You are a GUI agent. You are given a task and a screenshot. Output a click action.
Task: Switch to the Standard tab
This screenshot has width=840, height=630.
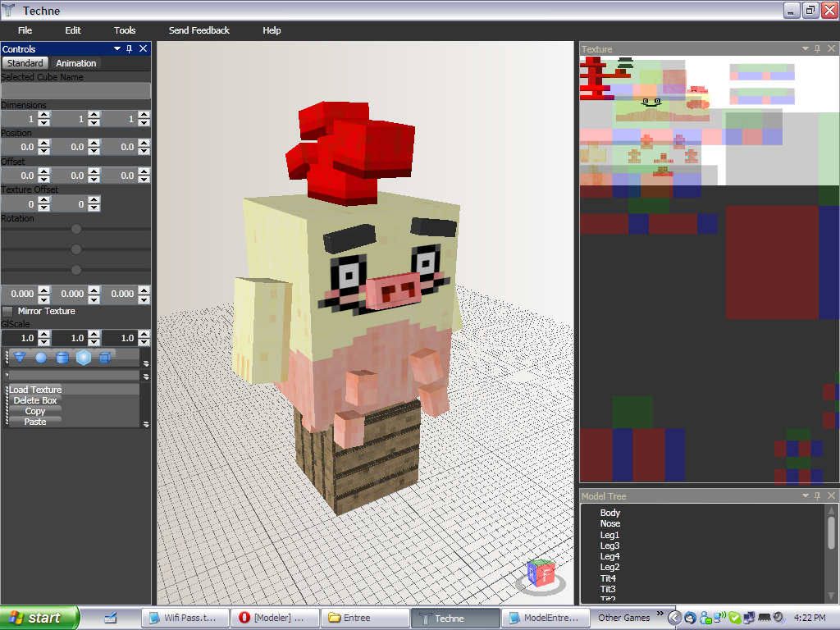point(25,63)
